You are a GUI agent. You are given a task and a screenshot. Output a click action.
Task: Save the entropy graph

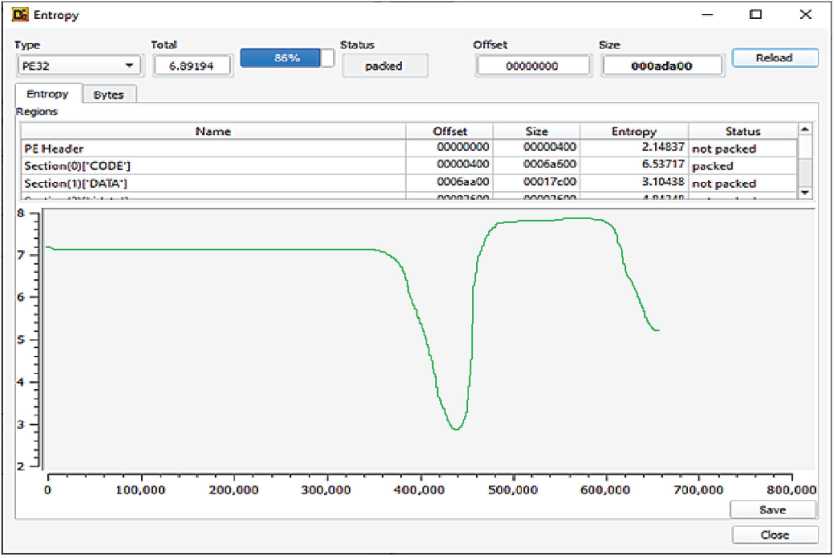[773, 510]
